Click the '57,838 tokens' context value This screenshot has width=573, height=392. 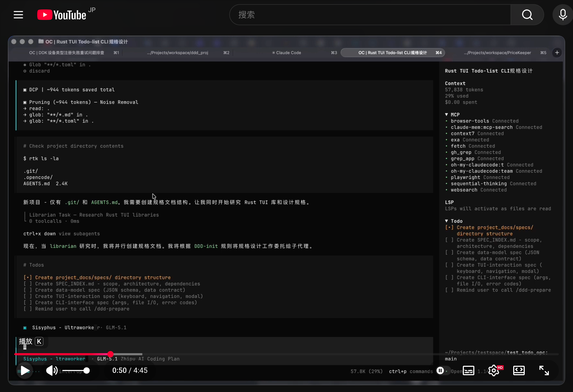(464, 90)
